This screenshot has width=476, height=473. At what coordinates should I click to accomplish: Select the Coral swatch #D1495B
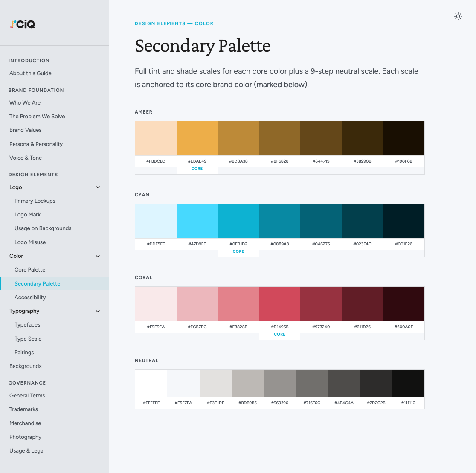point(279,304)
